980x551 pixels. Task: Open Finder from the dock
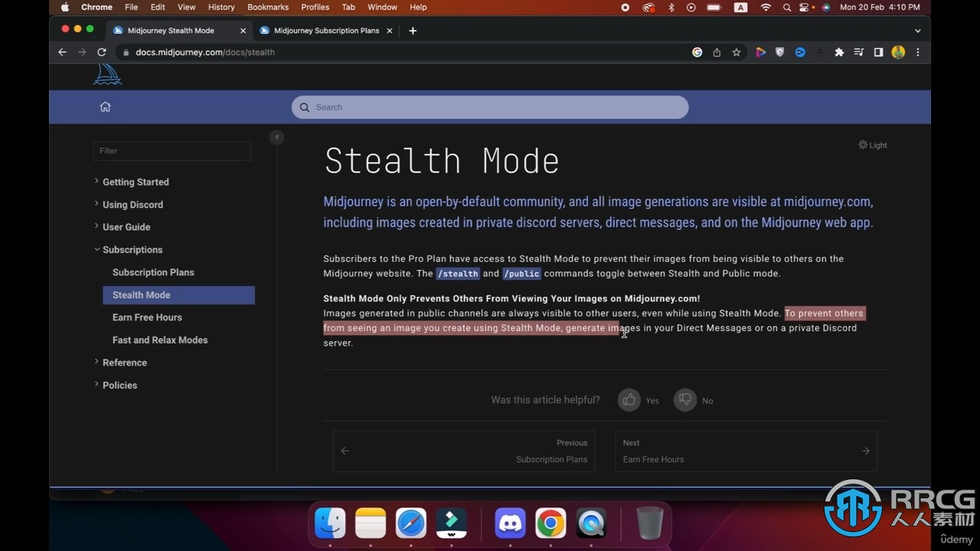331,523
